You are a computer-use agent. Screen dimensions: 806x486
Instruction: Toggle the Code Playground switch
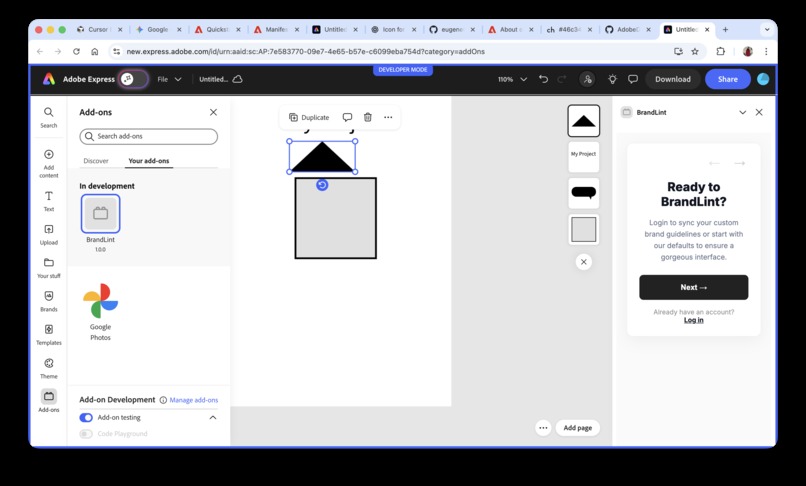(x=86, y=434)
